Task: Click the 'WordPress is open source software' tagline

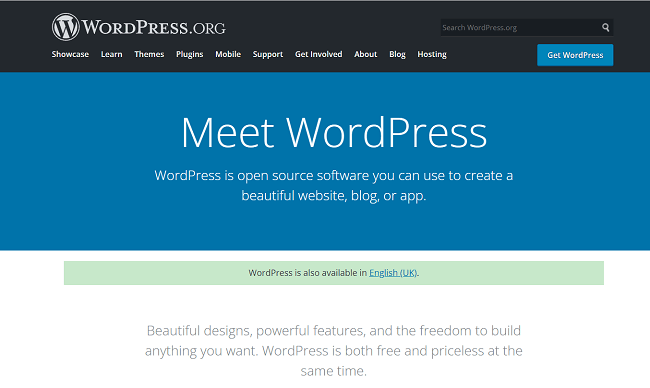Action: coord(334,185)
